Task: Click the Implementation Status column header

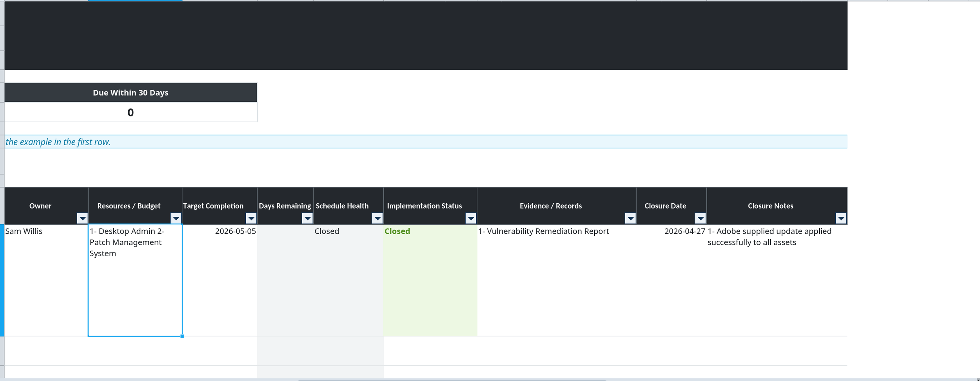Action: coord(430,206)
